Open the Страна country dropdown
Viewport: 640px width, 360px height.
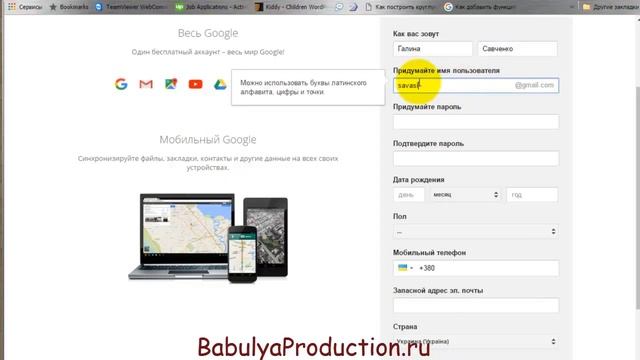(476, 341)
